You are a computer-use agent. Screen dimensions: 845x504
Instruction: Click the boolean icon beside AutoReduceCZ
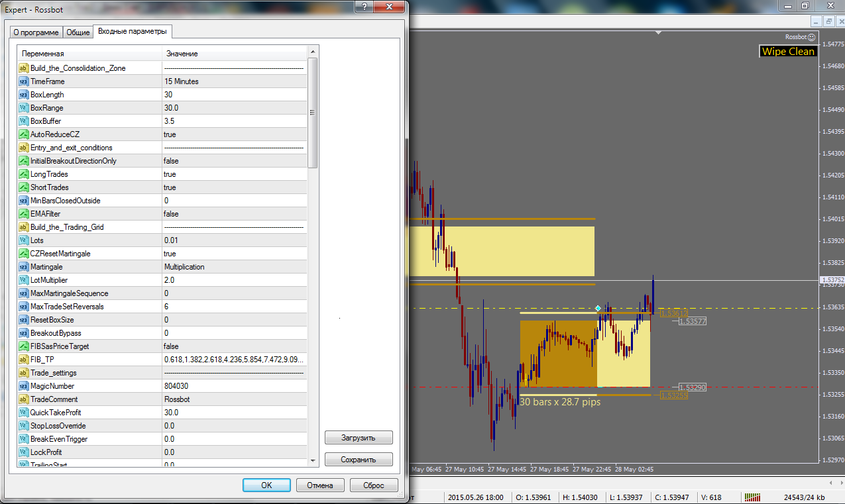(24, 134)
